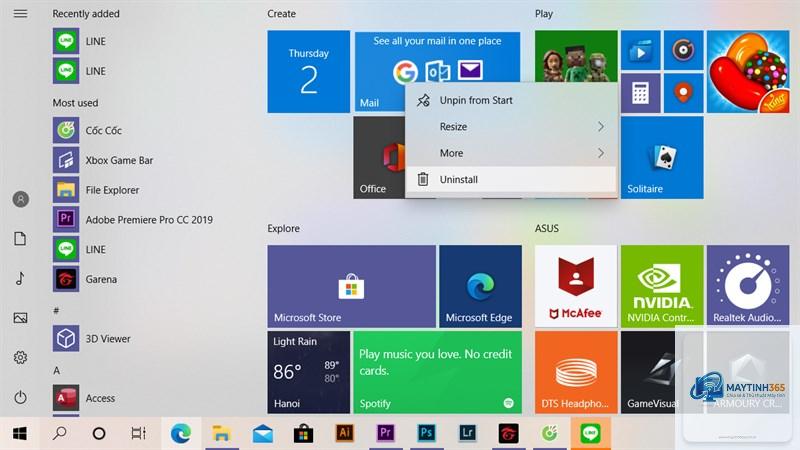Open the GameVisual tile
The image size is (800, 450).
pyautogui.click(x=649, y=372)
